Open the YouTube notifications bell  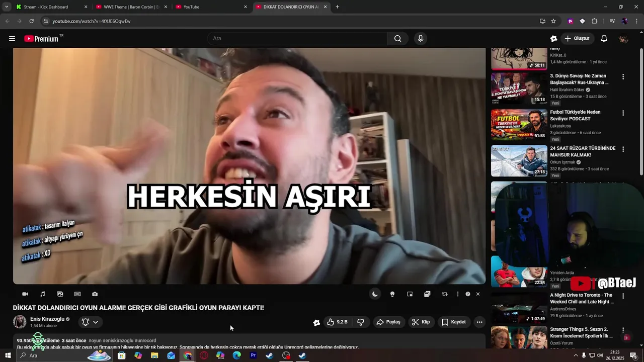604,39
